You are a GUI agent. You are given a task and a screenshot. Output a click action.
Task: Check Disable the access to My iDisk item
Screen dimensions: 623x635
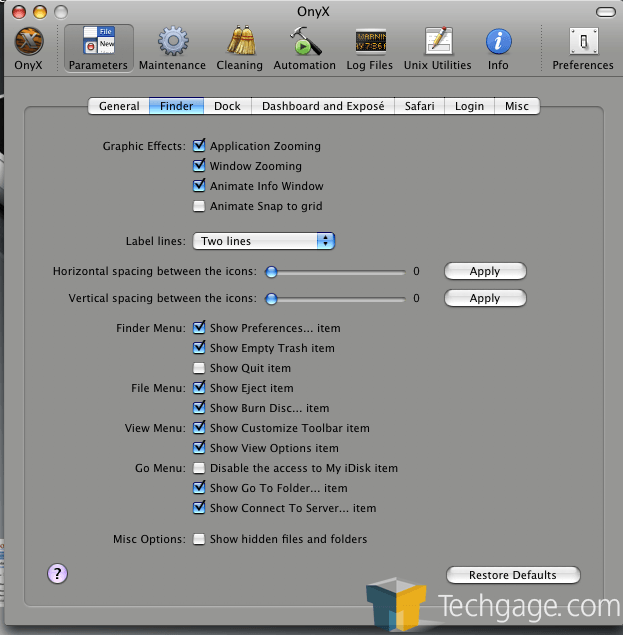tap(199, 468)
